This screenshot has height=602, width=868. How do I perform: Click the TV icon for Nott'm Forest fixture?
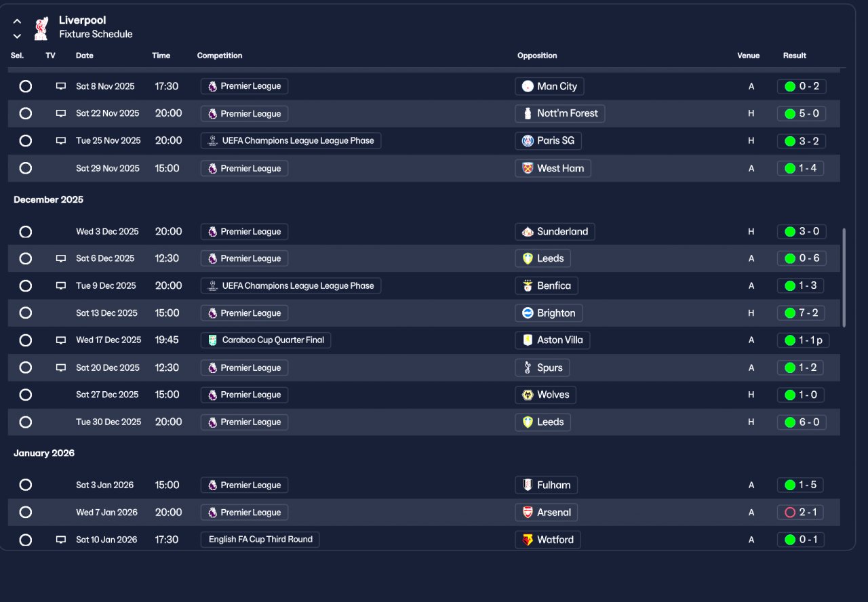(61, 113)
